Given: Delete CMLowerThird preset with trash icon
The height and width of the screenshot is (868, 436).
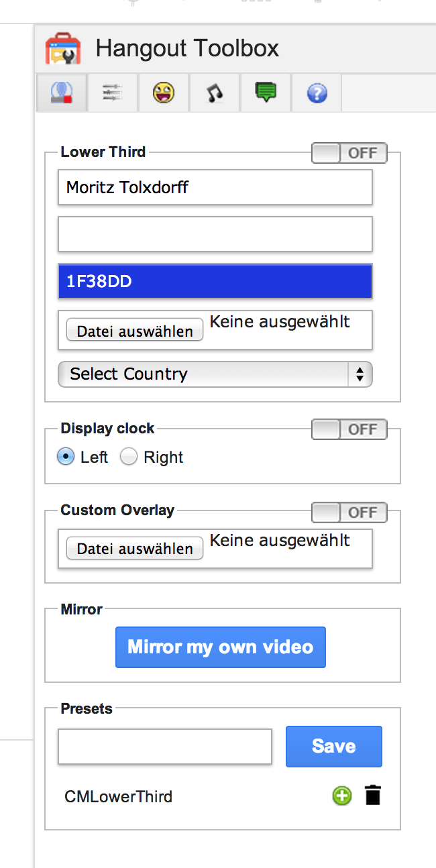Looking at the screenshot, I should point(373,796).
